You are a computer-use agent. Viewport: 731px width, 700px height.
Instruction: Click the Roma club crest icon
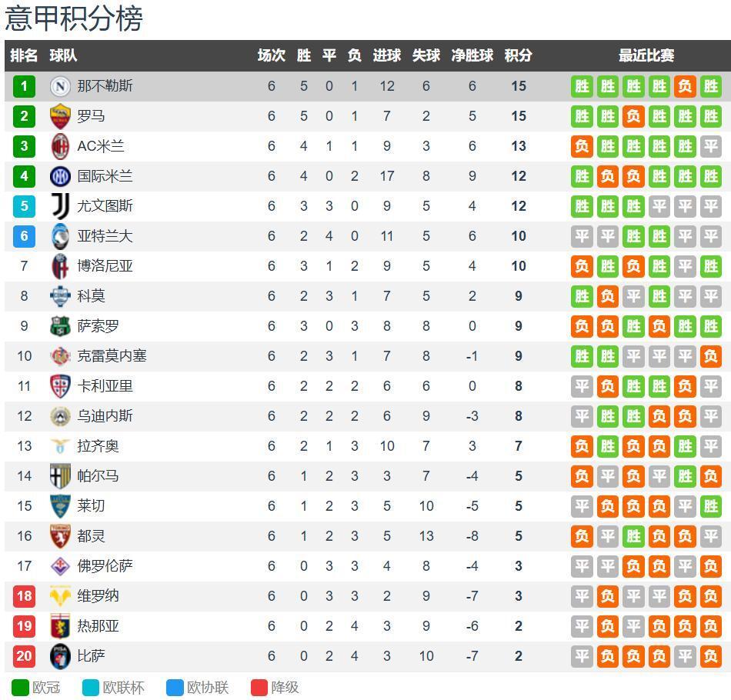pos(60,116)
